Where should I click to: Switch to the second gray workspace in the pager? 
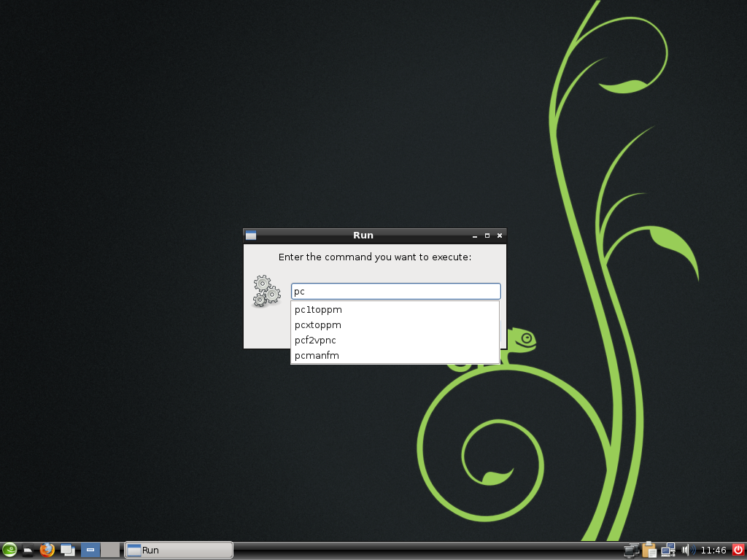(x=111, y=550)
